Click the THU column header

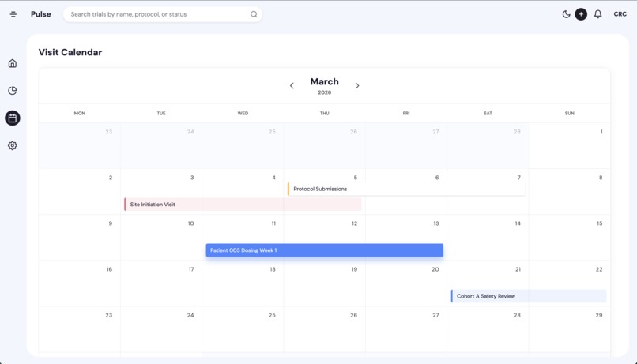tap(325, 113)
